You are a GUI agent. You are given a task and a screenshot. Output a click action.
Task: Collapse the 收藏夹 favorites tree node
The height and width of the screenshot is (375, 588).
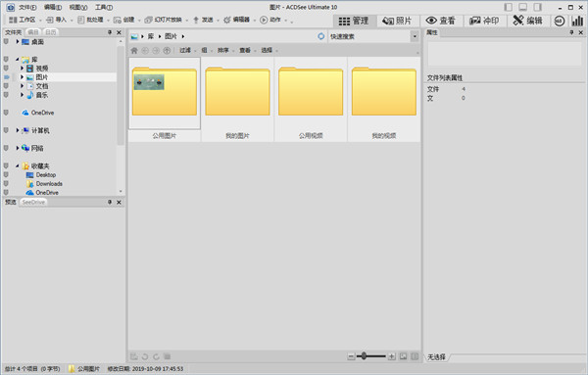point(18,165)
